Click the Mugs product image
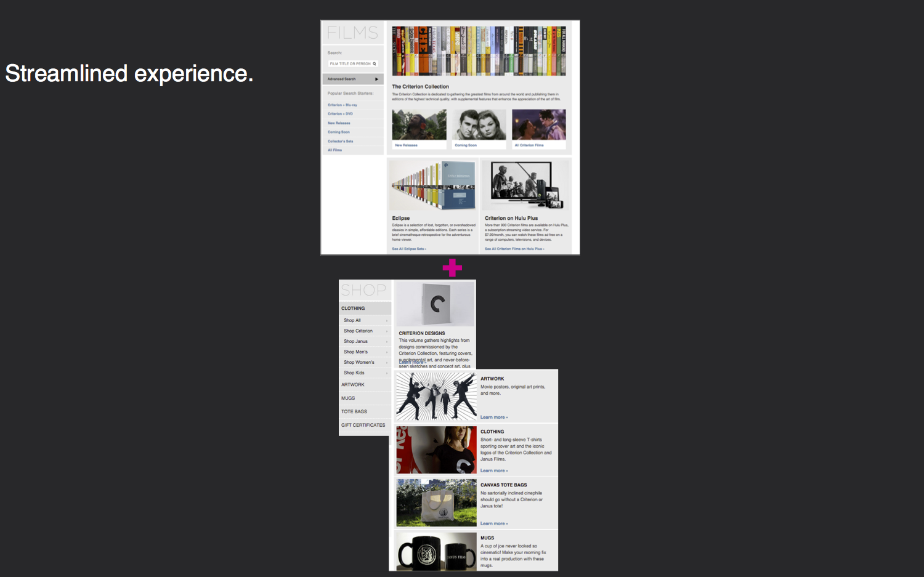 [436, 551]
